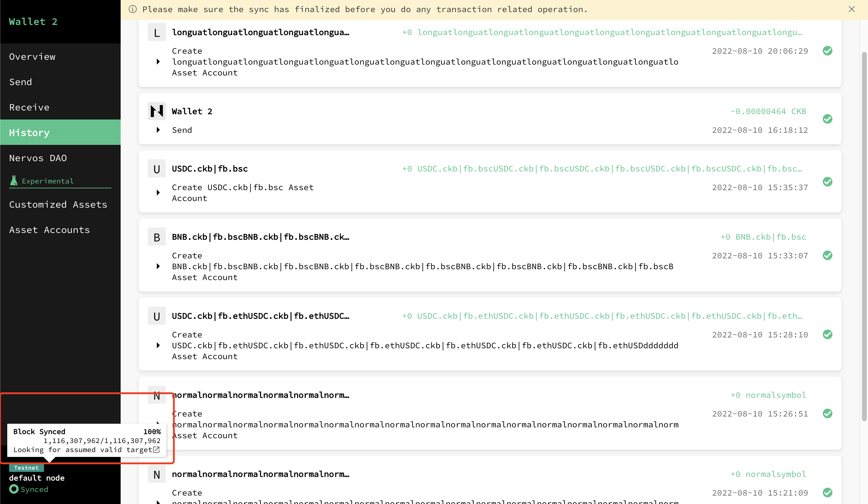Click the L avatar of longuat asset
Screen dimensions: 868x504
click(x=157, y=32)
